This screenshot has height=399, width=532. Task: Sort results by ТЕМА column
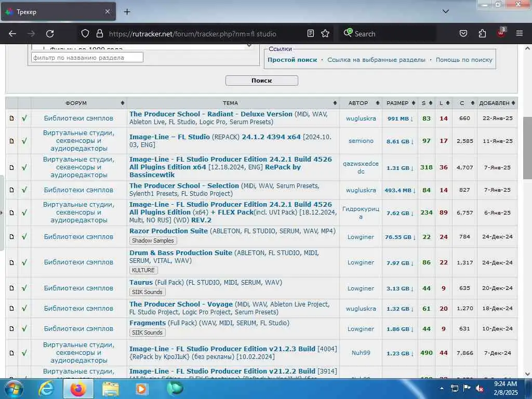[233, 103]
